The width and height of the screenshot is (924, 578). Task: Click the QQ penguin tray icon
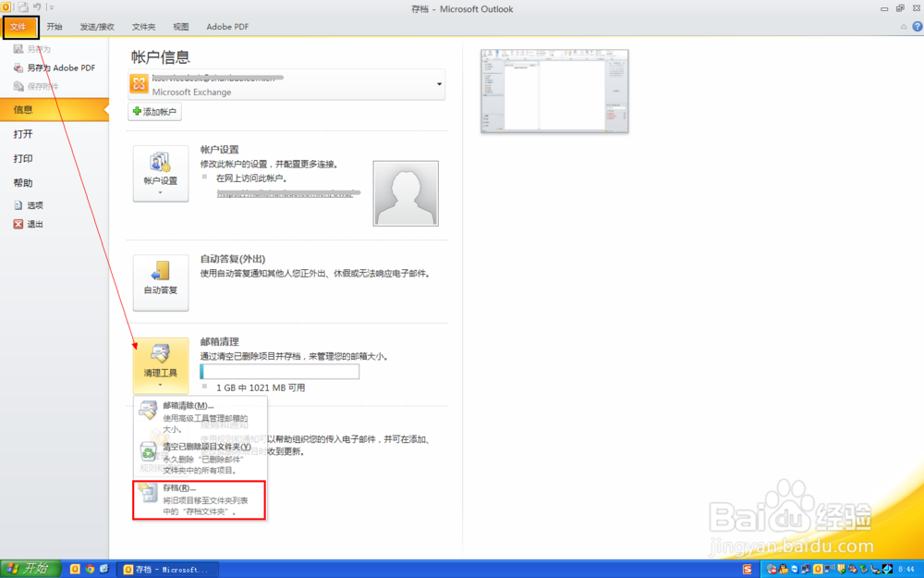784,569
